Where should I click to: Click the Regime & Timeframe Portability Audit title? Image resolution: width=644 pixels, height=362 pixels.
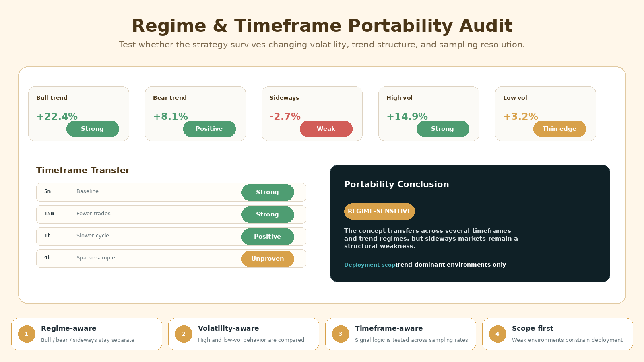click(x=322, y=26)
